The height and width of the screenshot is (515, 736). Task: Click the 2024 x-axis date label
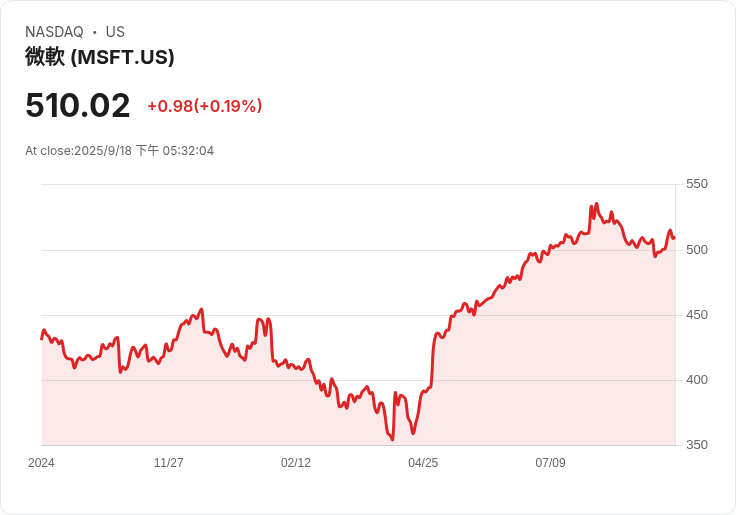(41, 463)
